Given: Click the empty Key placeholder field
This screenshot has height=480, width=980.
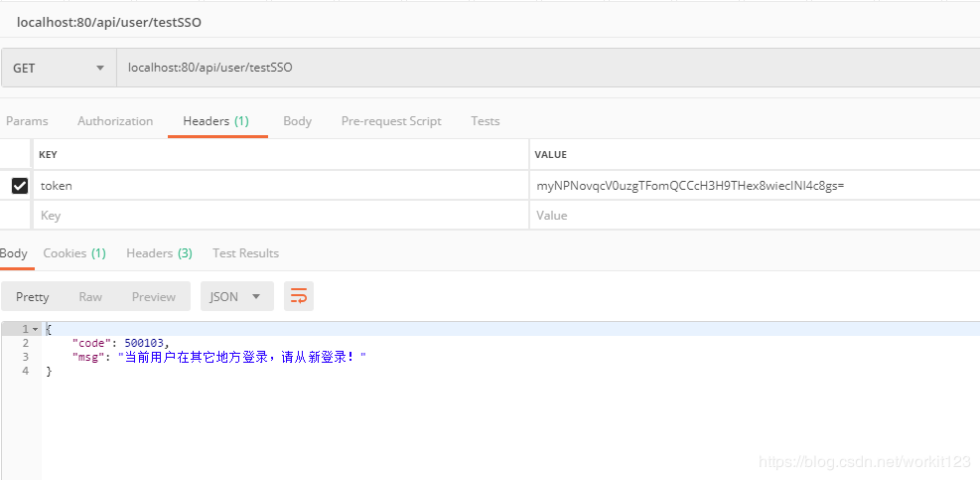Looking at the screenshot, I should point(278,216).
